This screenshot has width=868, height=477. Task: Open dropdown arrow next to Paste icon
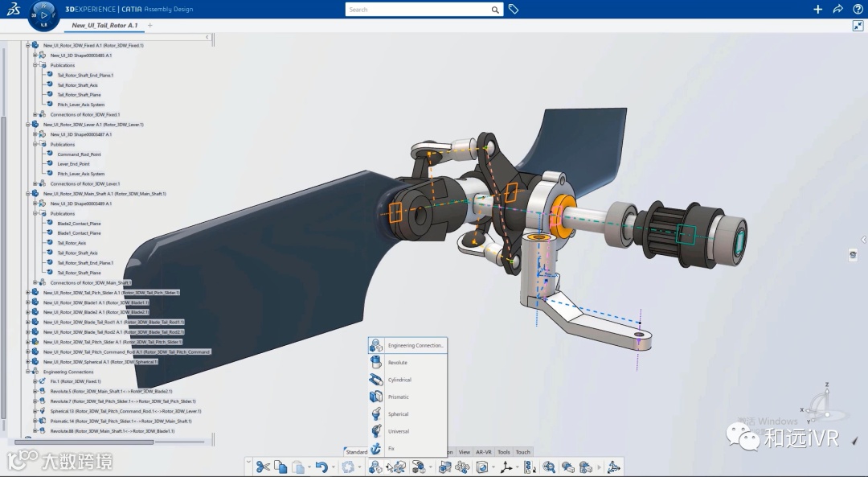pos(309,467)
